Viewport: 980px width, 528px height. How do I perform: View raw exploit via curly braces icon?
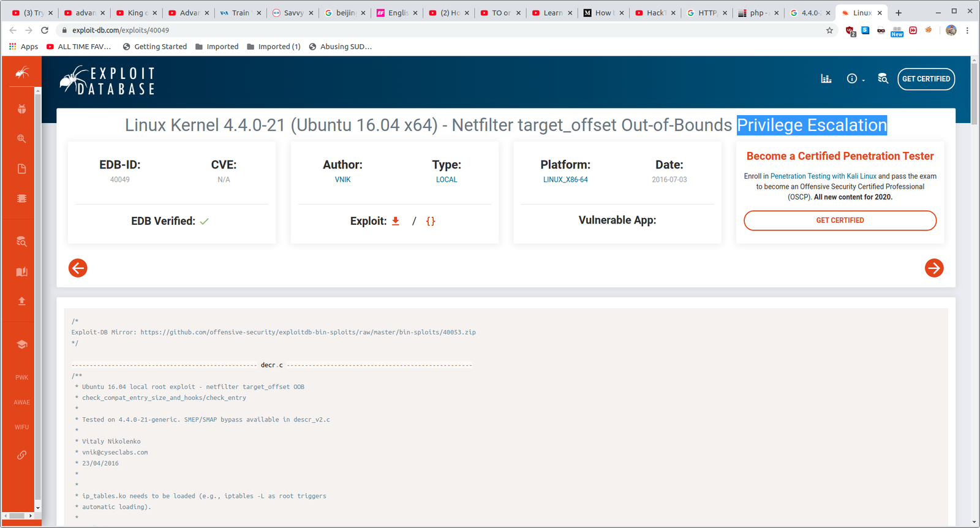coord(431,221)
